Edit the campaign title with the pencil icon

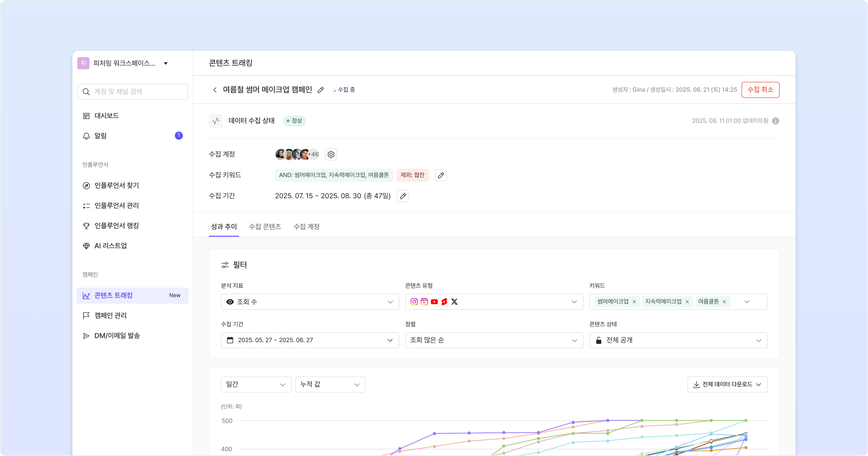pyautogui.click(x=320, y=90)
